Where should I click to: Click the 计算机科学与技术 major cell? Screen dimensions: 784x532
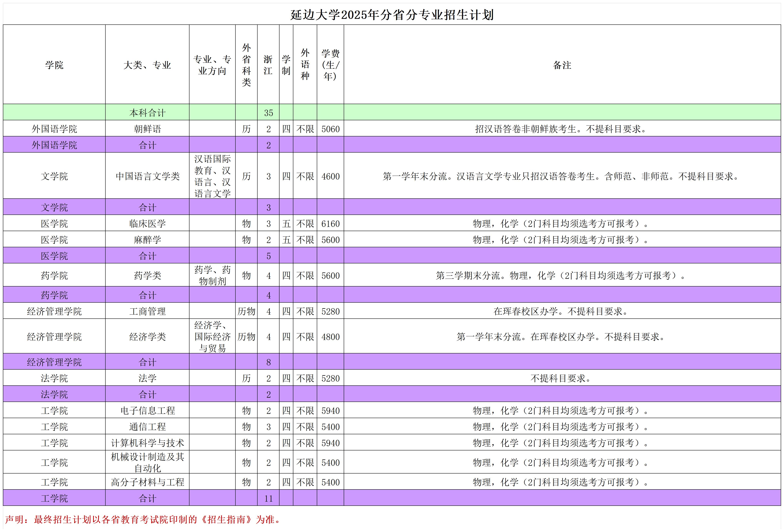coord(147,443)
